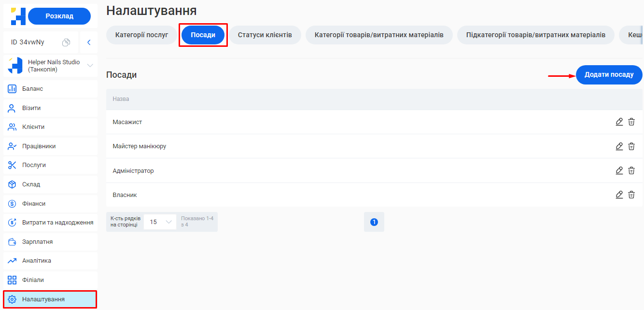Open the Категорії послуг tab

[x=141, y=35]
